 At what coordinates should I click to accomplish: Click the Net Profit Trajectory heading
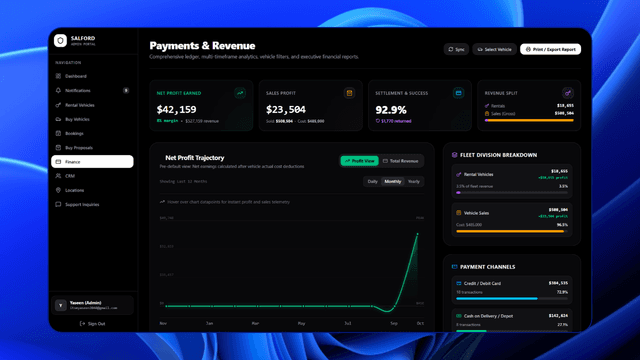195,158
